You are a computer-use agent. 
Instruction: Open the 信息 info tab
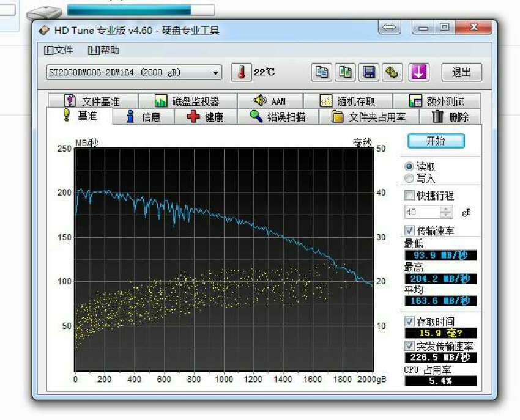click(144, 117)
